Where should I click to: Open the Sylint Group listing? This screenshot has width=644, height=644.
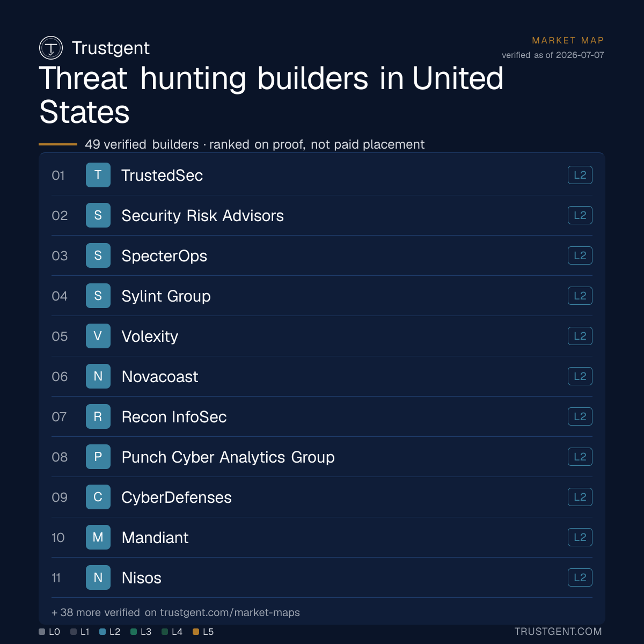(x=322, y=296)
